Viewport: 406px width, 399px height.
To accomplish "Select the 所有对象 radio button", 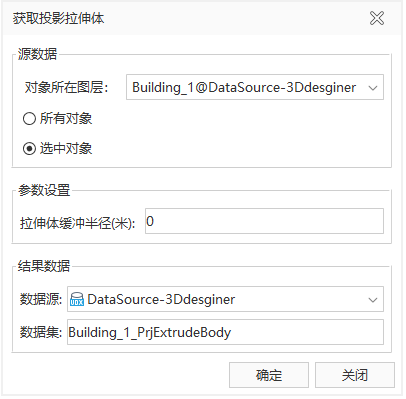I will [29, 118].
